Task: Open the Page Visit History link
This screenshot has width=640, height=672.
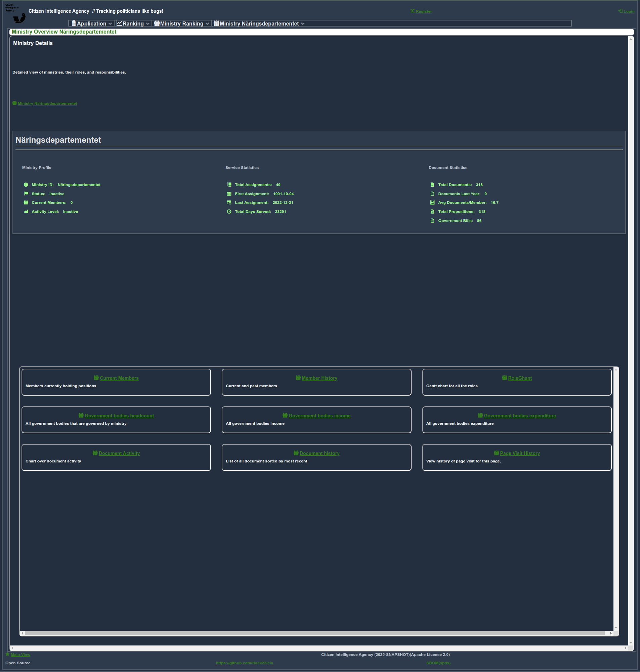Action: click(520, 453)
